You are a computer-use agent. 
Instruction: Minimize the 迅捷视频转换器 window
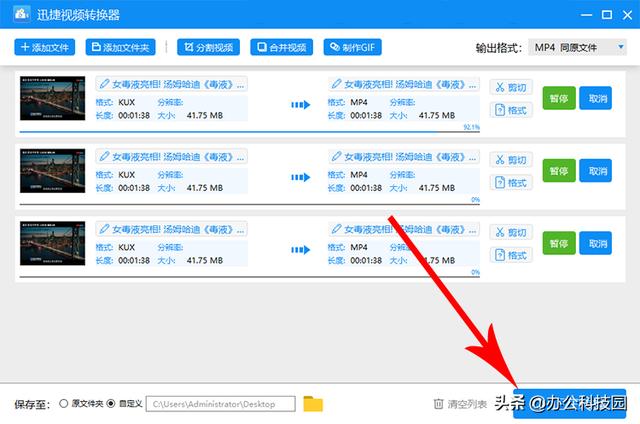(586, 15)
